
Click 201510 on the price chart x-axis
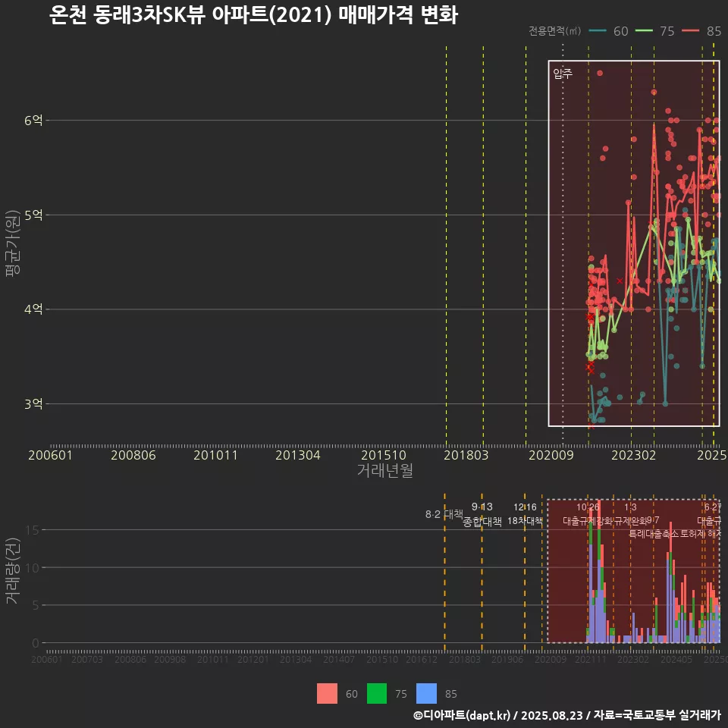(384, 455)
